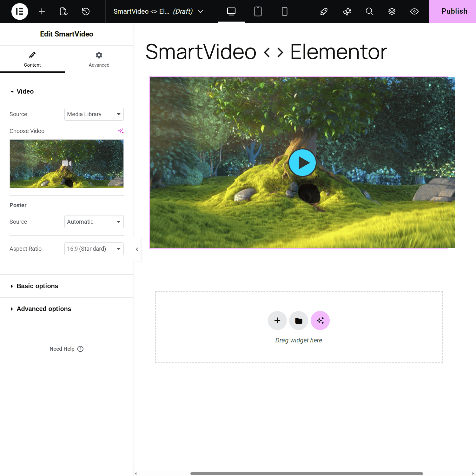Collapse the Video section

(x=22, y=91)
